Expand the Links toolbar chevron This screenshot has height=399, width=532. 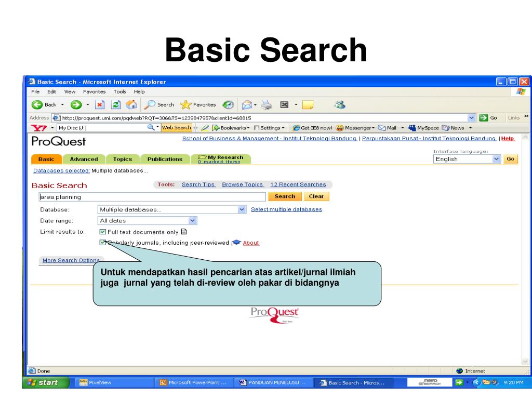(526, 116)
